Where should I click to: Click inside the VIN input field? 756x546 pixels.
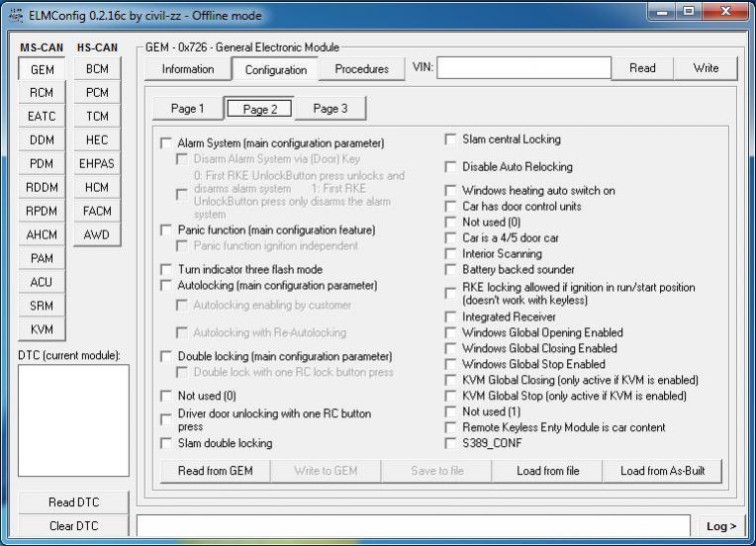tap(523, 68)
